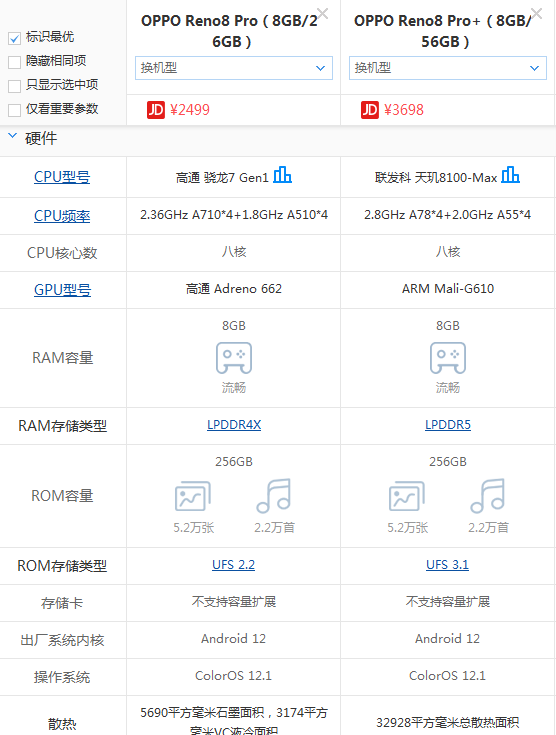556x735 pixels.
Task: Open the CPU频率 parameter link
Action: point(62,216)
